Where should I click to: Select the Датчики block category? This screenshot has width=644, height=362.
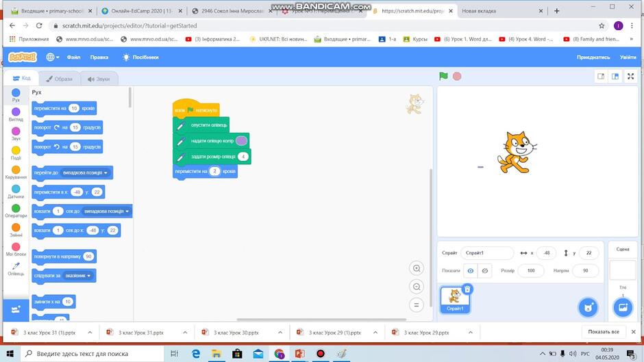coord(16,192)
